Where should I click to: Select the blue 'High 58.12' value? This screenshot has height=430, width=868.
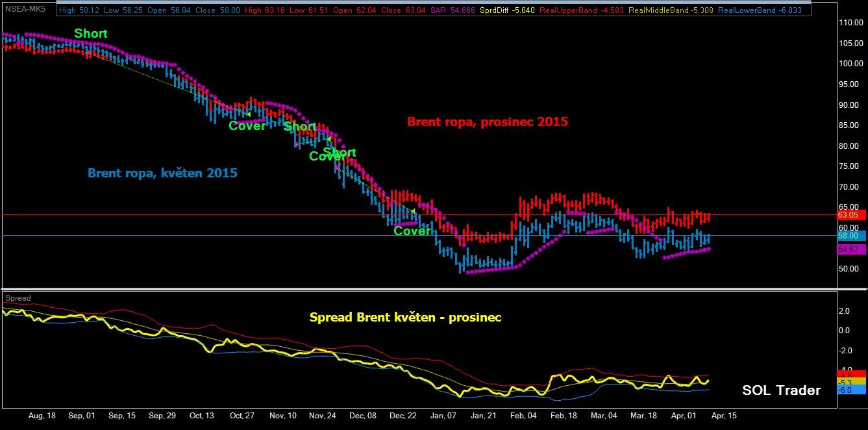pos(78,10)
